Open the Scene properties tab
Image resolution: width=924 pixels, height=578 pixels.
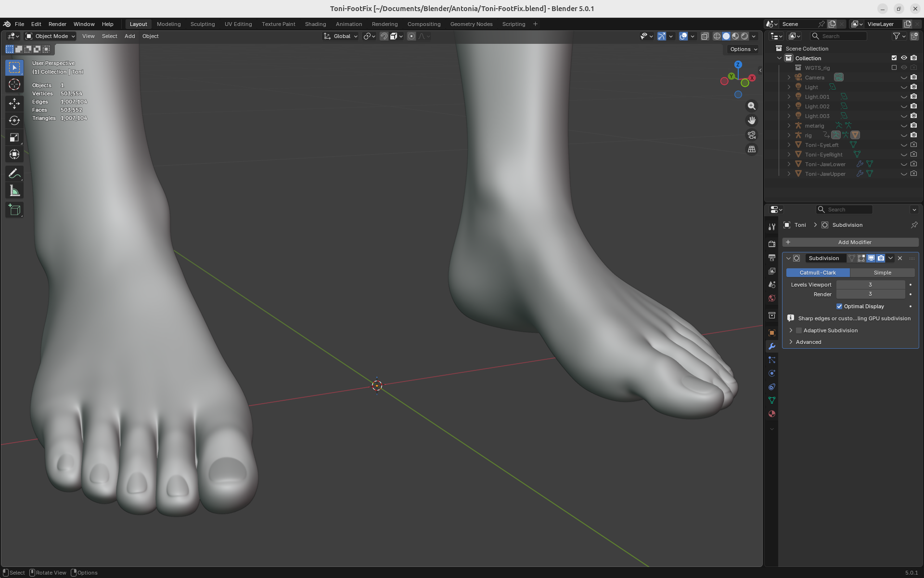pyautogui.click(x=772, y=285)
